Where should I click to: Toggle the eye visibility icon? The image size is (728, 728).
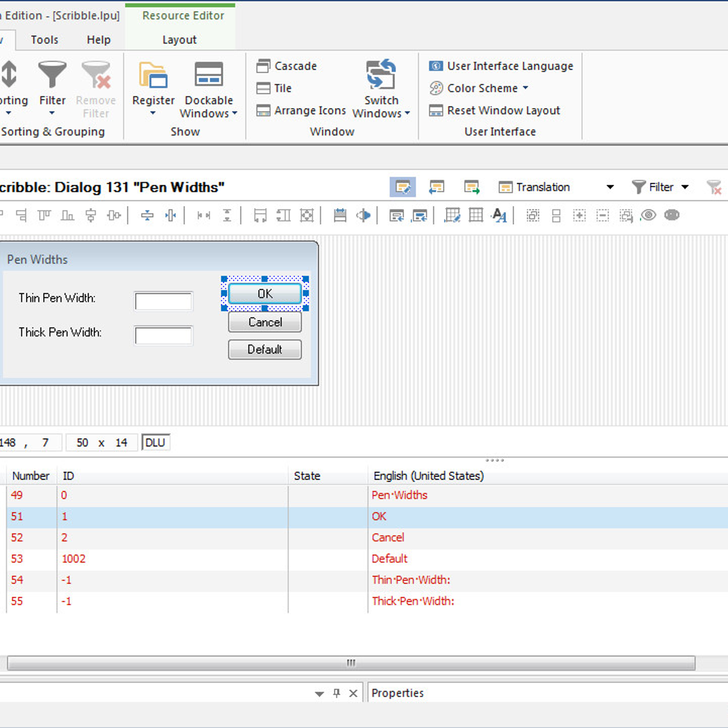tap(648, 215)
